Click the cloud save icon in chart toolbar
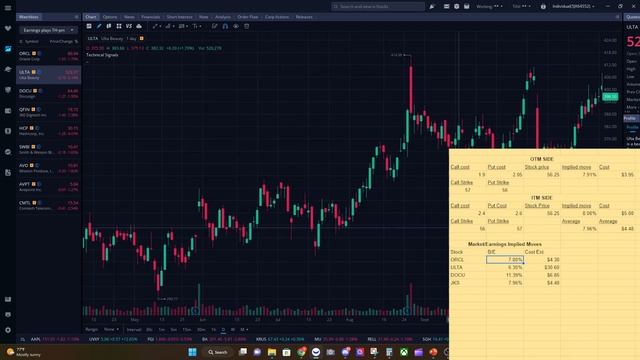This screenshot has width=640, height=360. coord(139,26)
